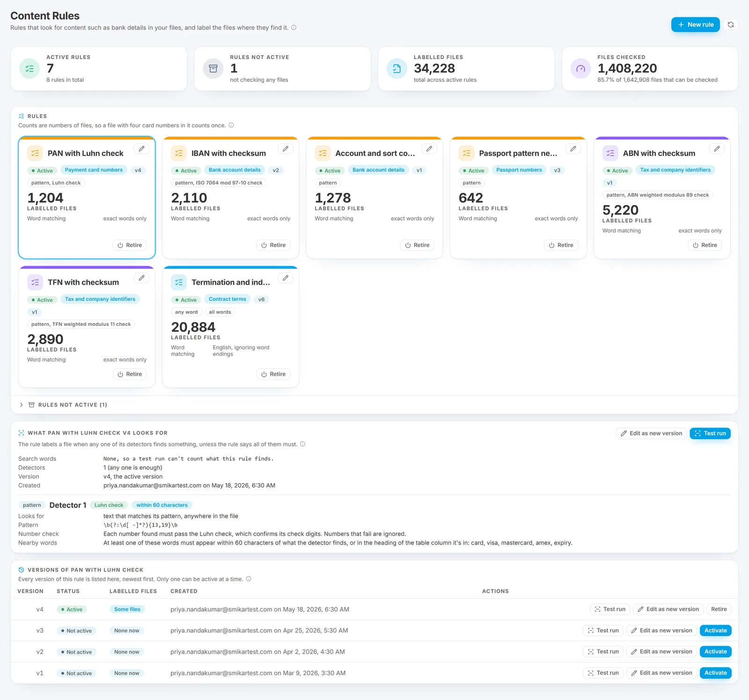Image resolution: width=749 pixels, height=700 pixels.
Task: Click info icon in the Versions section description
Action: click(249, 579)
